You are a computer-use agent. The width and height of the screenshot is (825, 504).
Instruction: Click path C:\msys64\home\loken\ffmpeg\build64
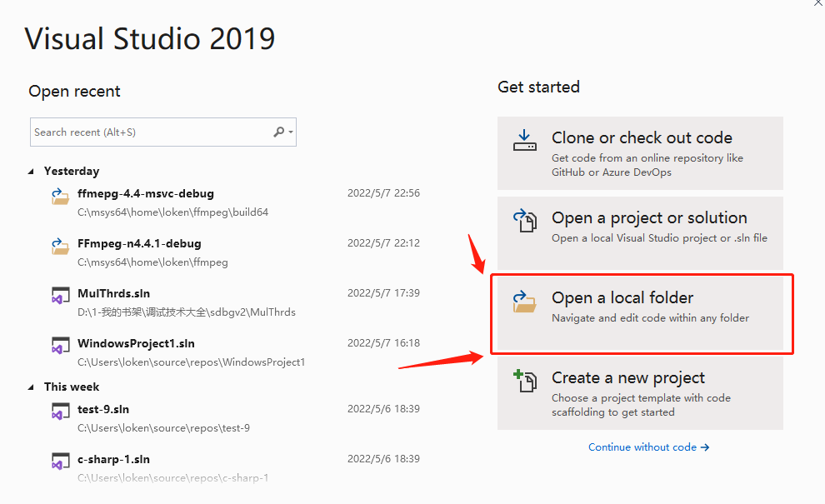point(173,212)
